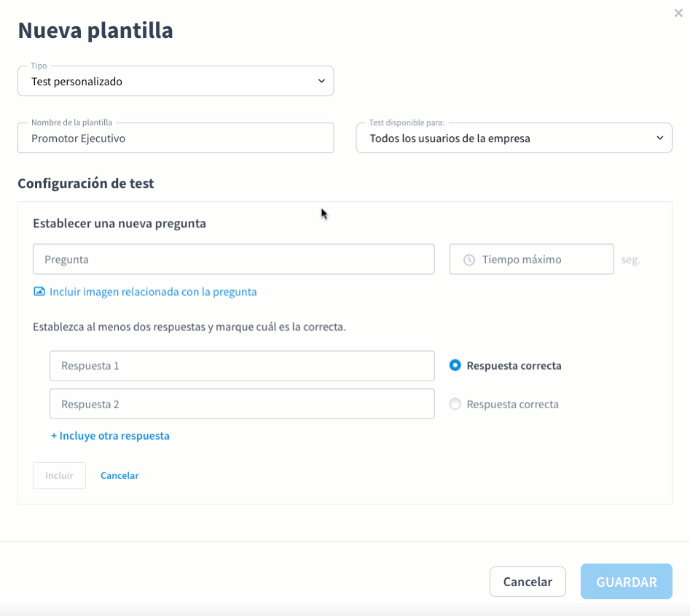Click into the Pregunta text field

[233, 260]
